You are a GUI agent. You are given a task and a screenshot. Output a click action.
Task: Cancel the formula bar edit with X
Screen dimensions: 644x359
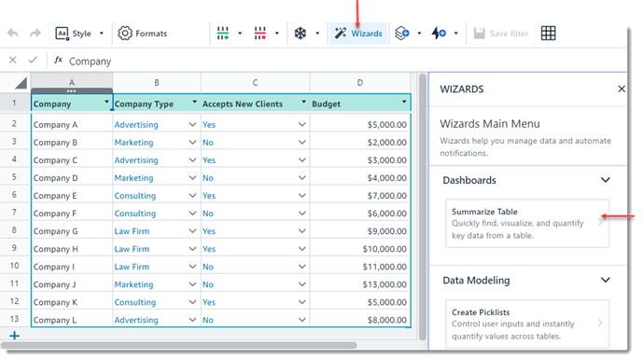[x=13, y=61]
